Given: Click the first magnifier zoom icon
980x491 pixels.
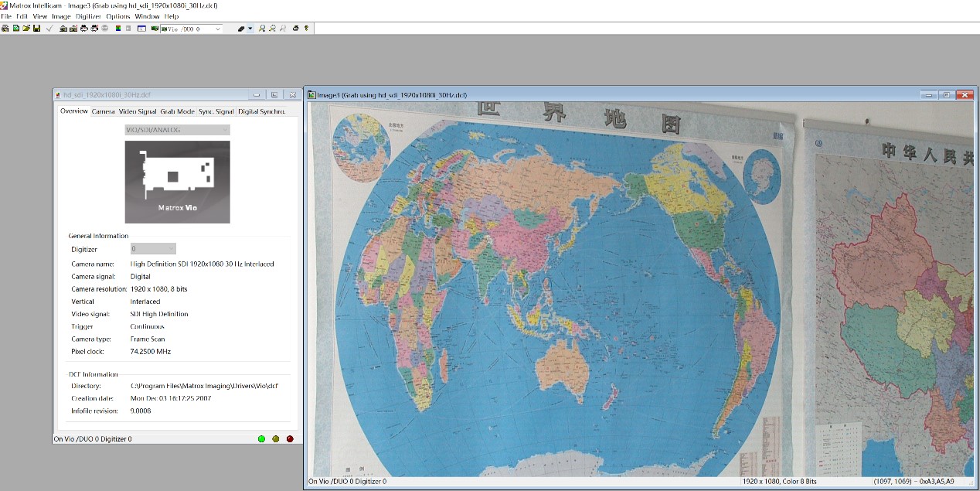Looking at the screenshot, I should point(261,29).
